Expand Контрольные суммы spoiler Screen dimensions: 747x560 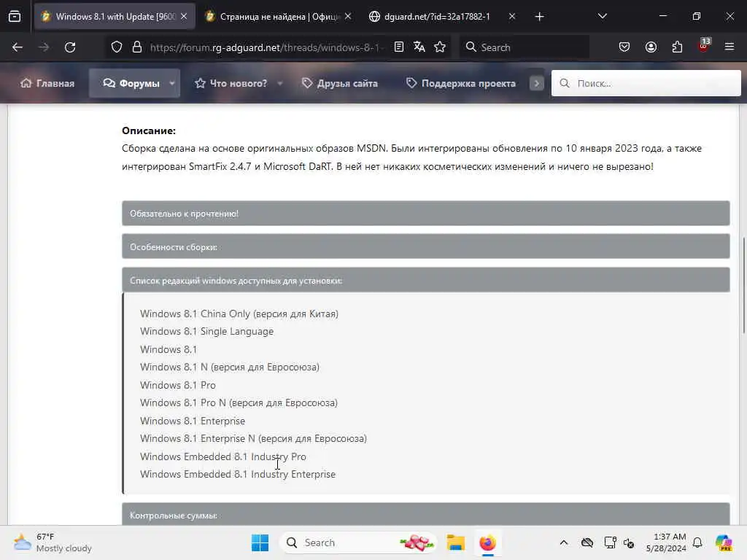pos(425,515)
